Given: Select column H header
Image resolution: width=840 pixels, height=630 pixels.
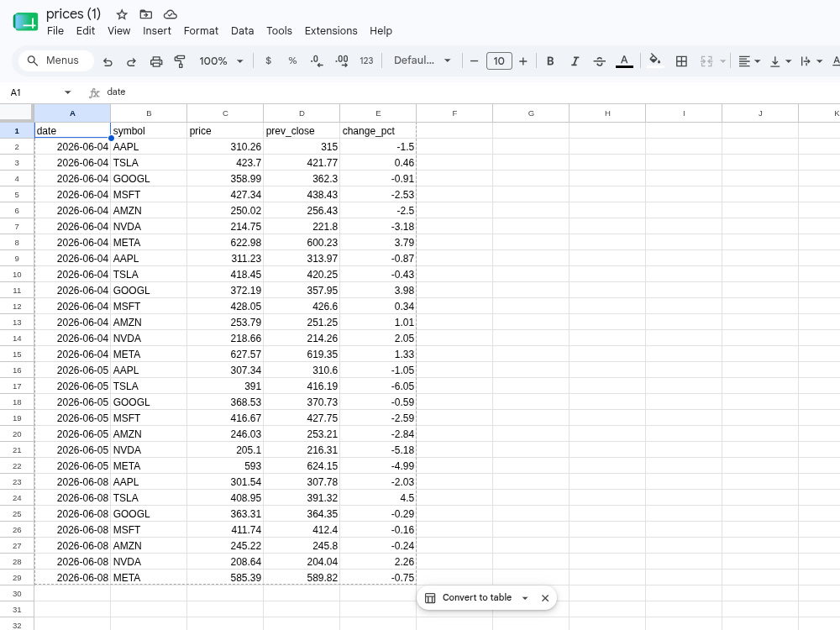Looking at the screenshot, I should coord(607,113).
